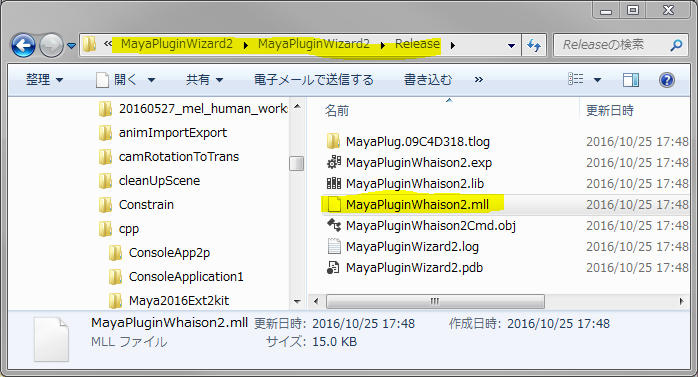Open dropdown arrow next to 開く
Image resolution: width=698 pixels, height=377 pixels.
151,80
